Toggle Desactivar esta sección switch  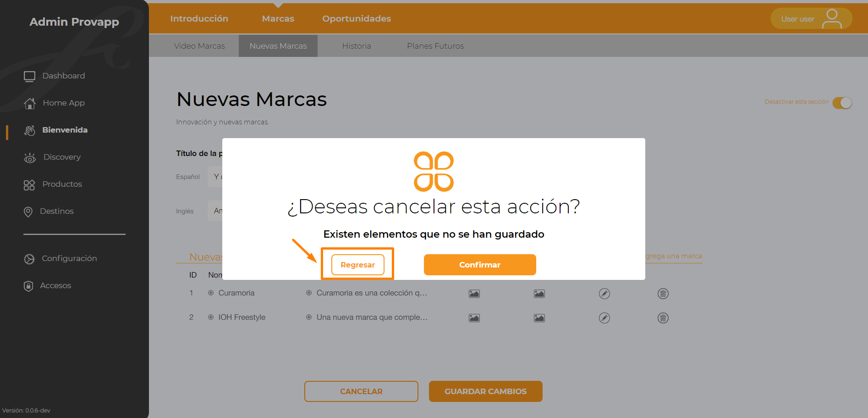[842, 103]
